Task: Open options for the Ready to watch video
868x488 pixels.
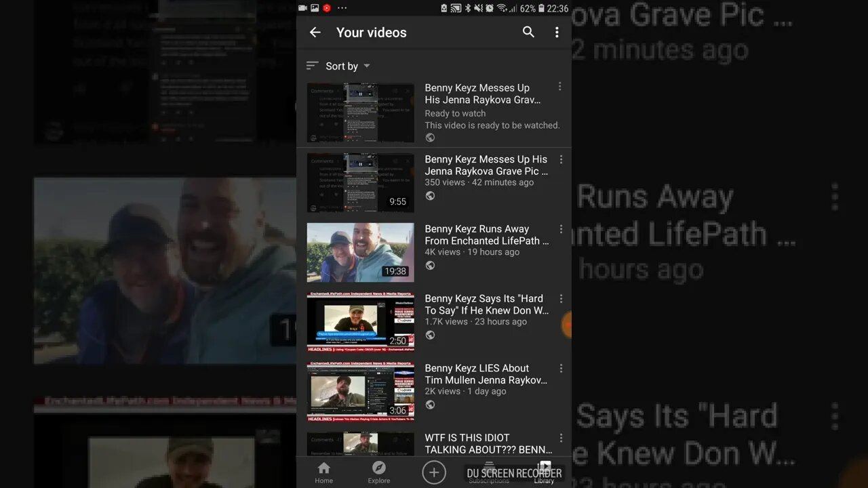Action: 559,87
